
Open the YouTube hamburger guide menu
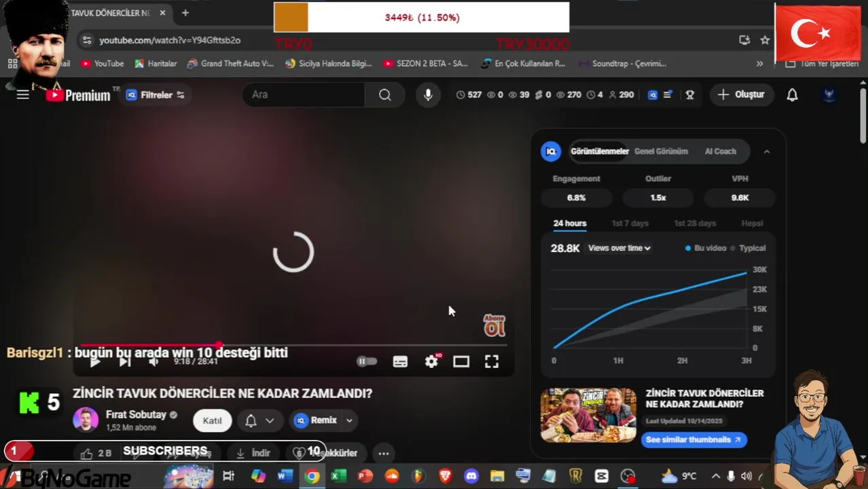[x=23, y=95]
